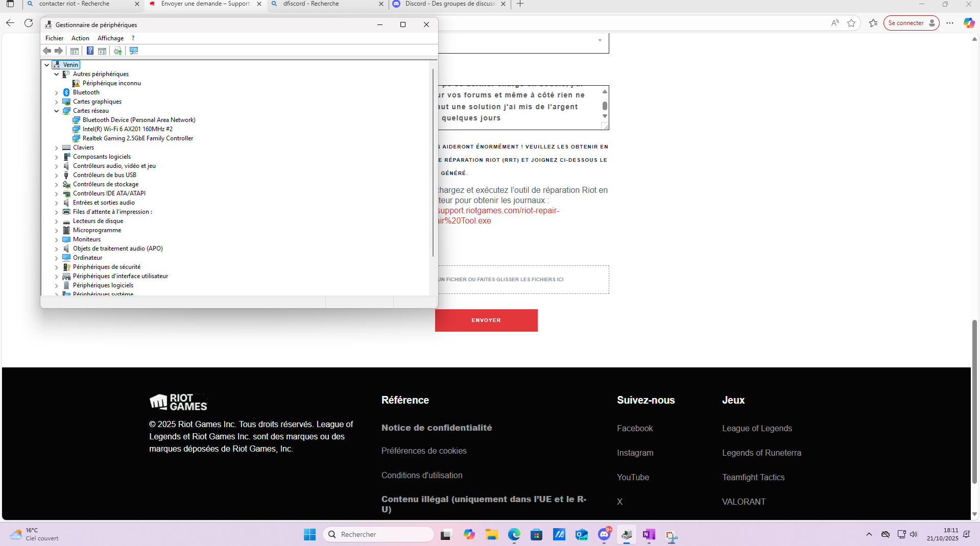
Task: Add page to favorites with star icon
Action: click(851, 23)
